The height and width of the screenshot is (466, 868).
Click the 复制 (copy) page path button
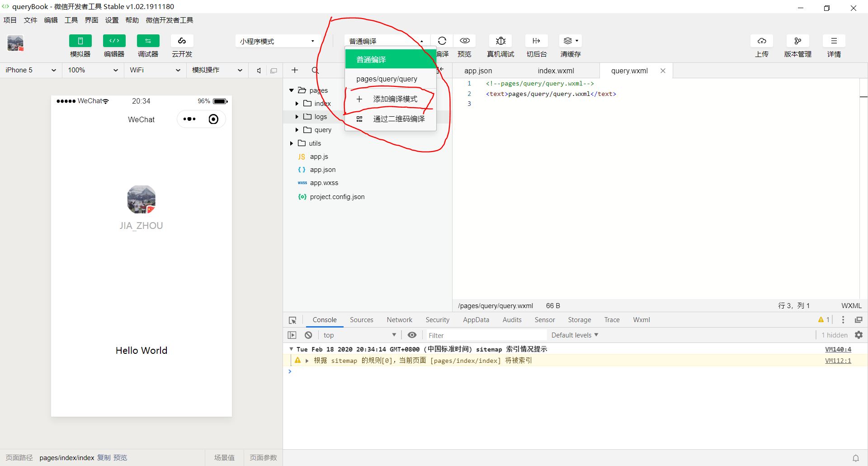coord(104,458)
